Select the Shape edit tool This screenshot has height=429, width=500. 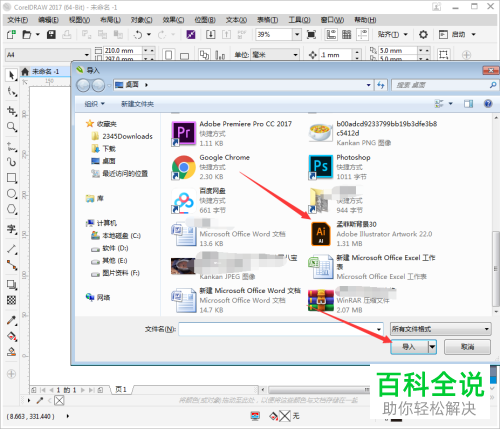pos(12,91)
